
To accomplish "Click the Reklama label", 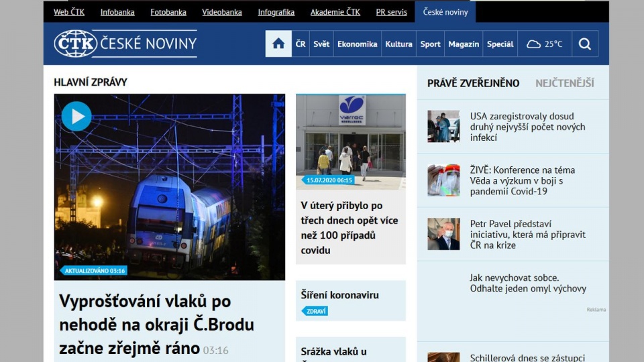I will click(596, 310).
